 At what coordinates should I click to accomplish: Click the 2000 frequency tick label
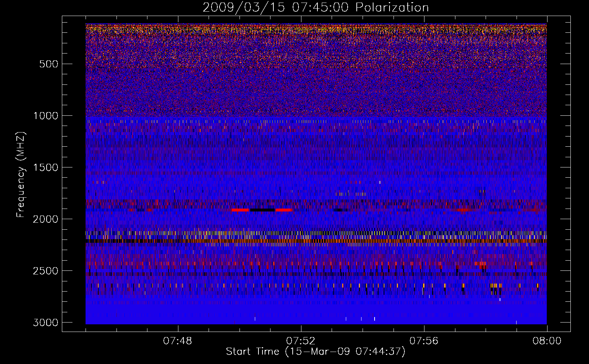pos(46,219)
